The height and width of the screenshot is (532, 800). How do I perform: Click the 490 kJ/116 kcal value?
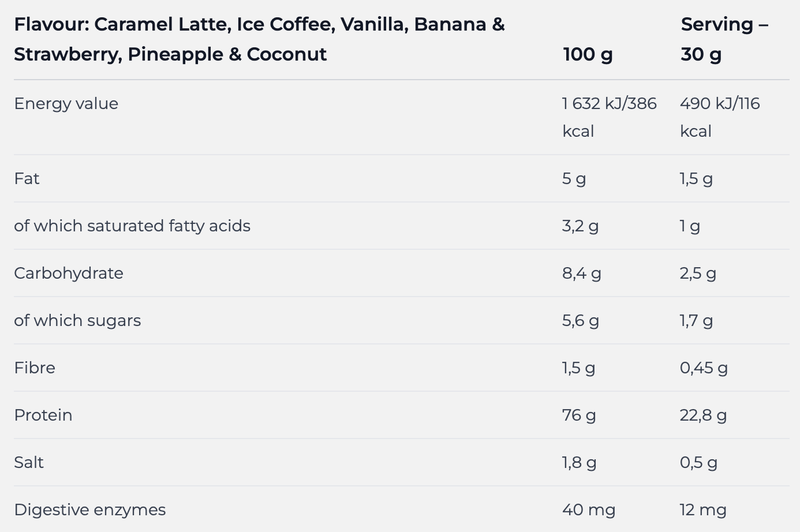click(x=719, y=117)
